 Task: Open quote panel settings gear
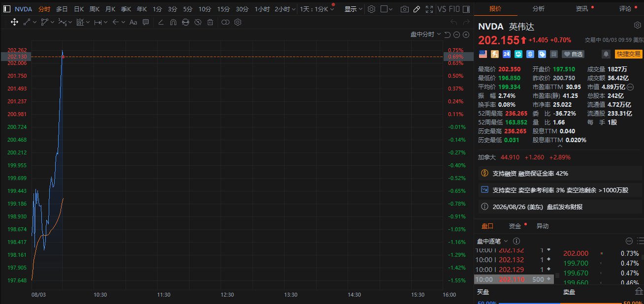(x=637, y=26)
